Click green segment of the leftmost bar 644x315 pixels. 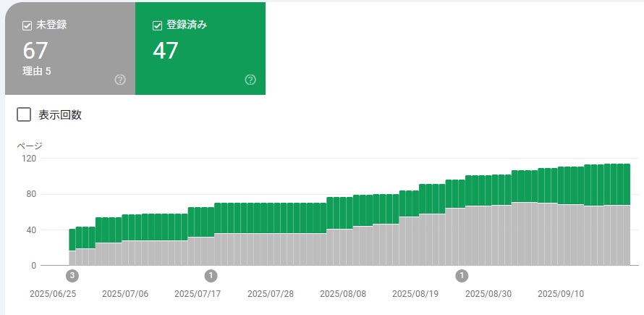click(x=72, y=240)
